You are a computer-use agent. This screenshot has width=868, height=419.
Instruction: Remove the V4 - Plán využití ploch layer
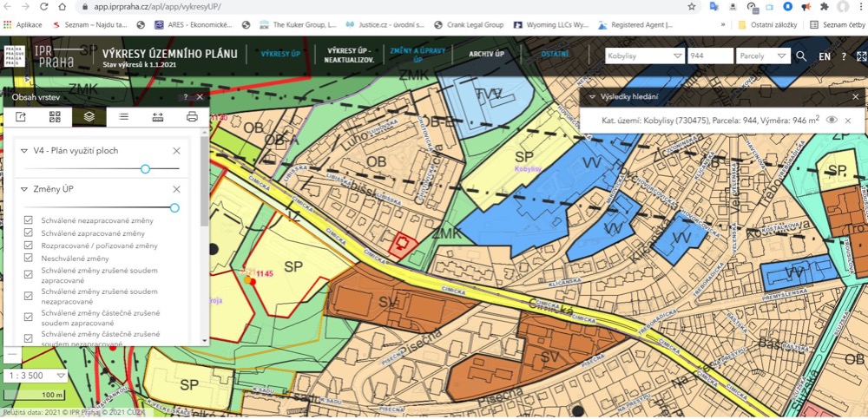point(176,151)
